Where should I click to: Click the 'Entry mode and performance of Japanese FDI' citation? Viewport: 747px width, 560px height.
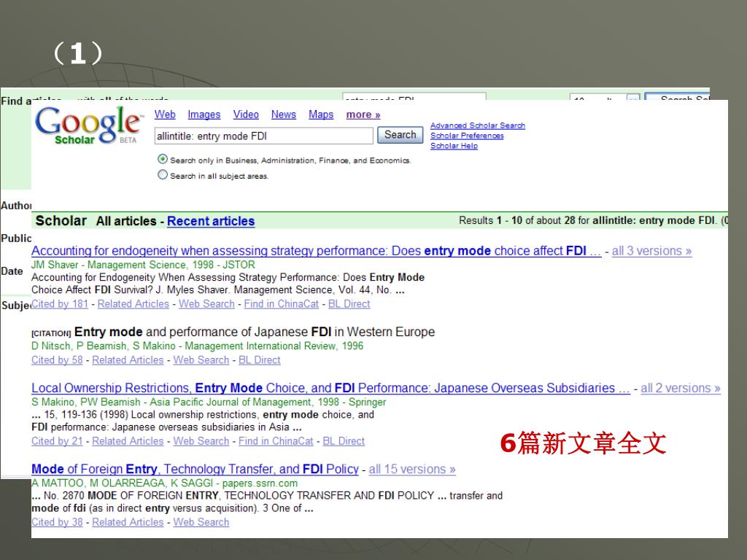(x=255, y=332)
